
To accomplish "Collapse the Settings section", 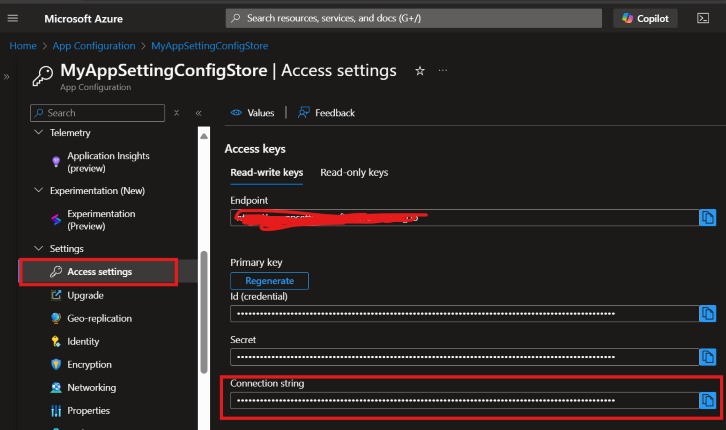I will 39,248.
